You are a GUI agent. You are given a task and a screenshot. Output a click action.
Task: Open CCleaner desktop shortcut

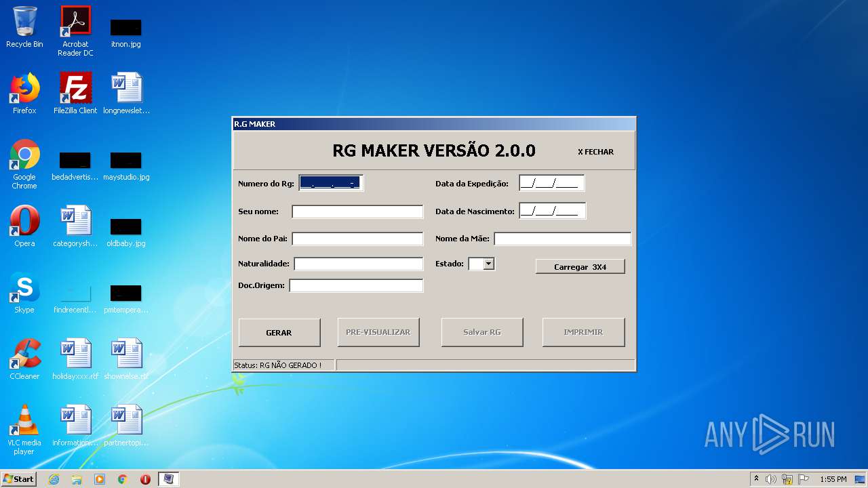(24, 359)
